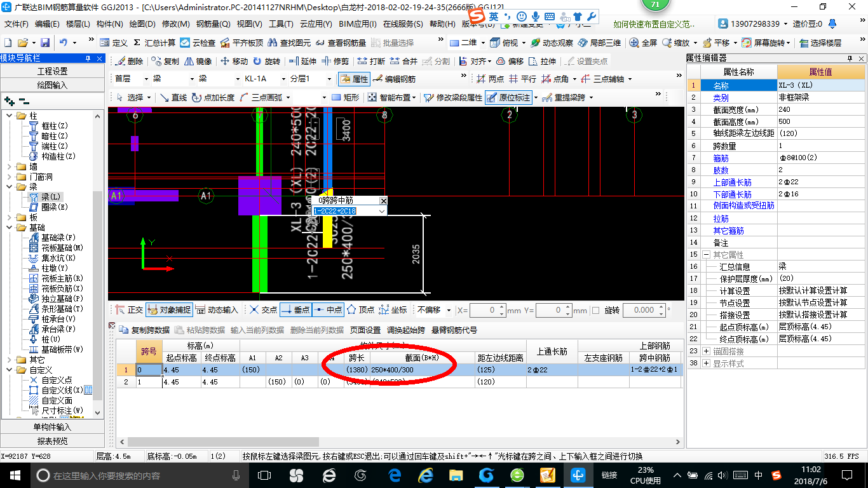Image resolution: width=868 pixels, height=488 pixels.
Task: Click 复制跨数据 copy span data
Action: pyautogui.click(x=145, y=330)
